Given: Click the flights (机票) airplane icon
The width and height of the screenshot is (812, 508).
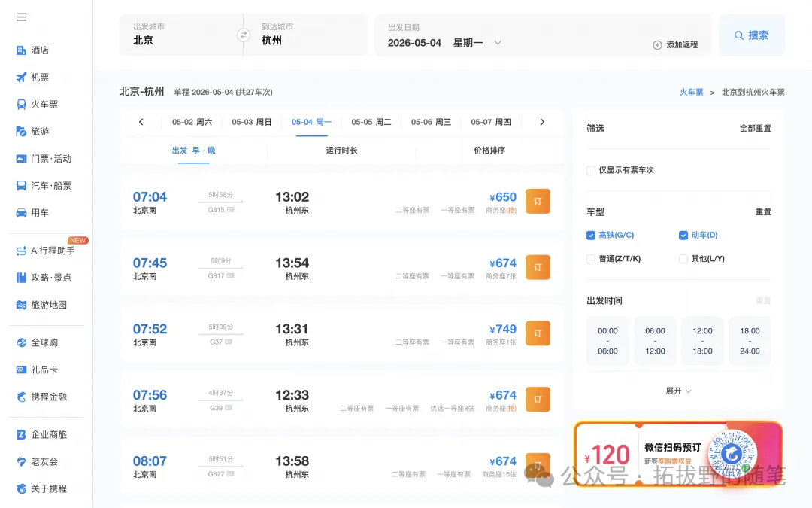Looking at the screenshot, I should coord(21,78).
